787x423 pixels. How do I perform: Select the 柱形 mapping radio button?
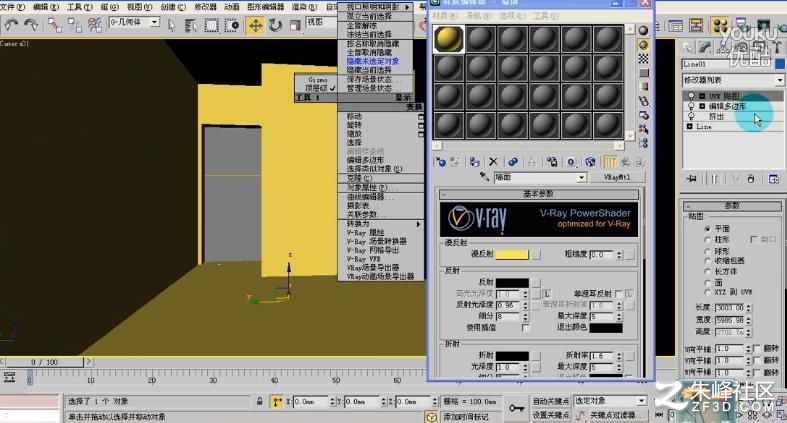point(707,240)
